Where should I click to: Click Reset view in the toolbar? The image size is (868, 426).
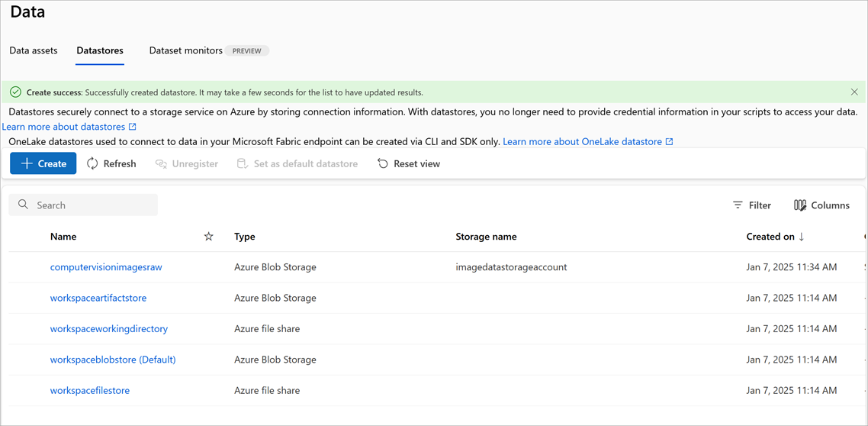(x=409, y=163)
